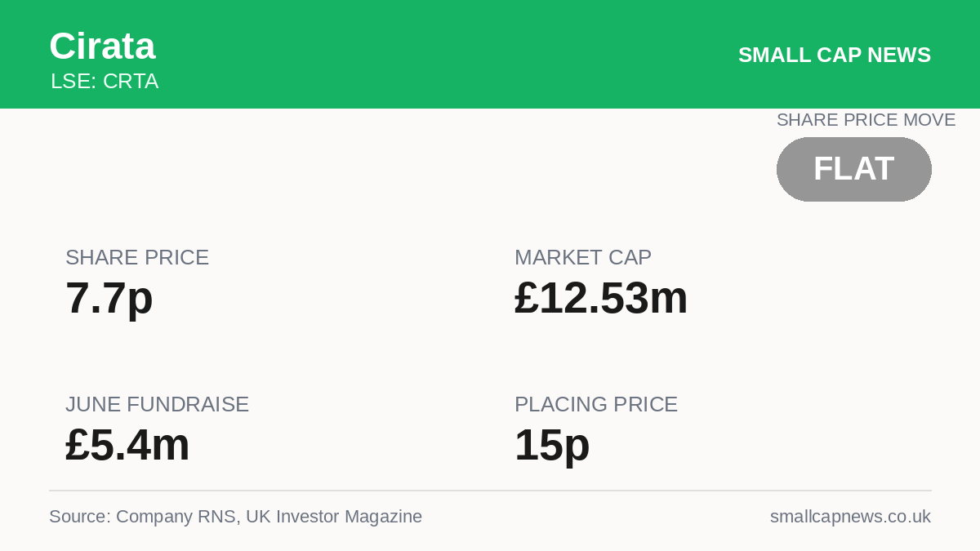This screenshot has width=980, height=551.
Task: Click the JUNE FUNDRAISE label
Action: [x=157, y=404]
